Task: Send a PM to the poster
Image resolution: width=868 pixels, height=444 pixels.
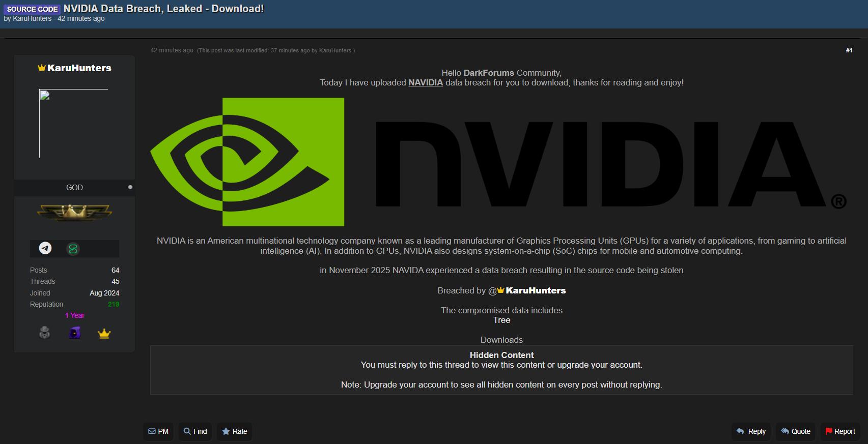Action: coord(158,431)
